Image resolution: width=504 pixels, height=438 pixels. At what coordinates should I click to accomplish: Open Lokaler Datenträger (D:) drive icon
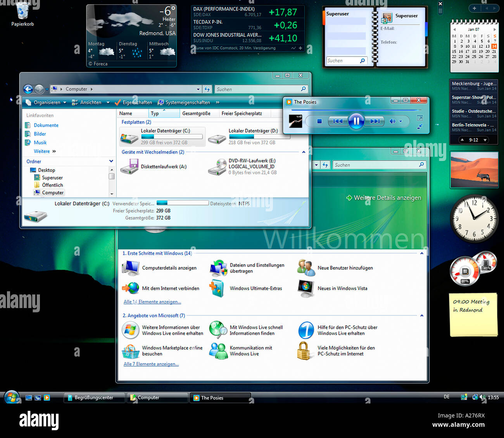[x=217, y=138]
